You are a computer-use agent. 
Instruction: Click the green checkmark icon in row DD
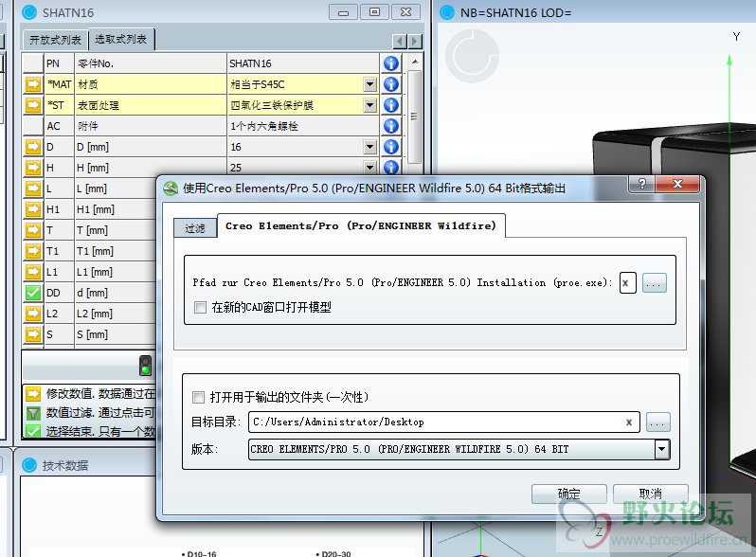coord(33,293)
